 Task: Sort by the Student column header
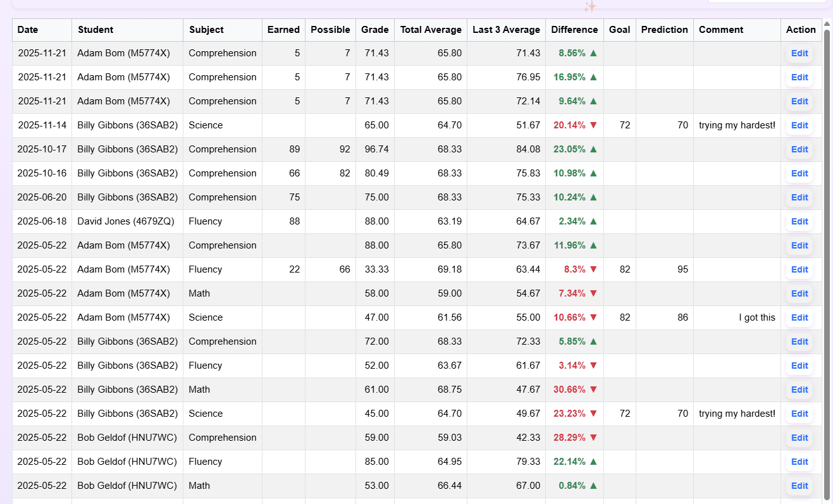pos(96,30)
